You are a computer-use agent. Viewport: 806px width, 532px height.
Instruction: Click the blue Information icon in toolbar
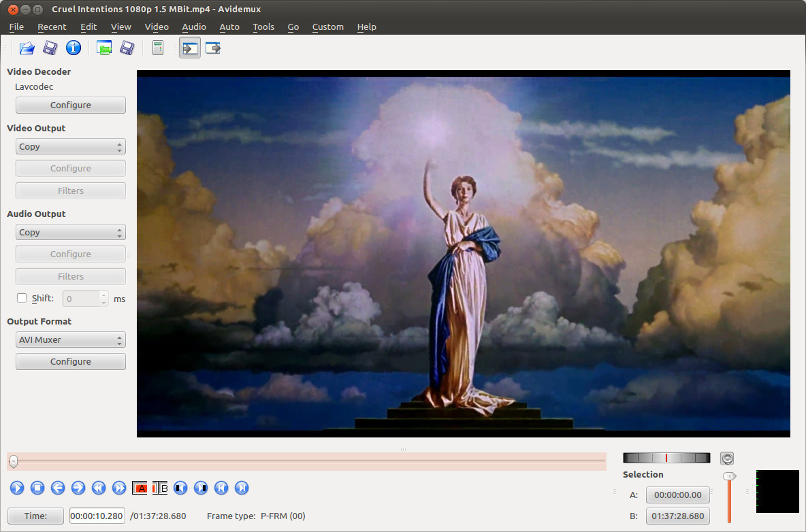pos(74,48)
